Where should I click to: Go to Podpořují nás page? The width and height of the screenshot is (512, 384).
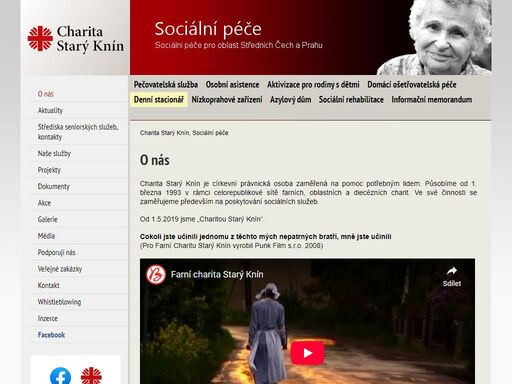(56, 252)
